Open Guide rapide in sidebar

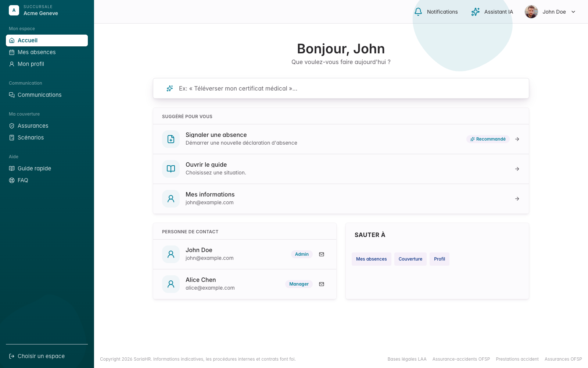pos(47,169)
